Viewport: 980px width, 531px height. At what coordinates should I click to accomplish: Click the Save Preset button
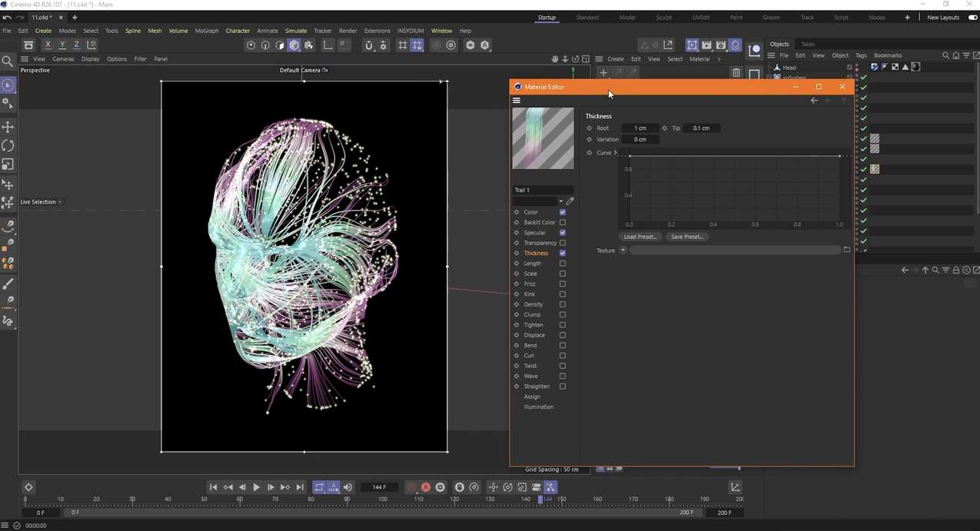point(686,237)
